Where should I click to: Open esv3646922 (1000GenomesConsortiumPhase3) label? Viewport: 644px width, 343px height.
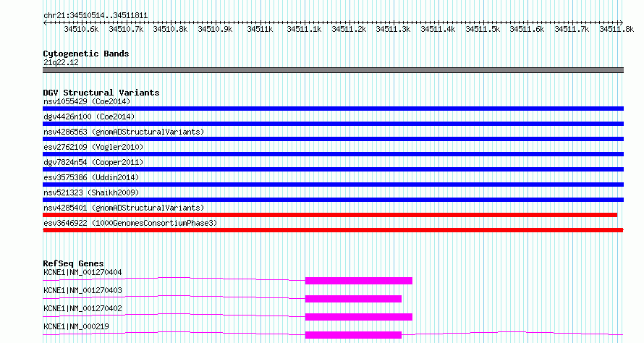130,223
